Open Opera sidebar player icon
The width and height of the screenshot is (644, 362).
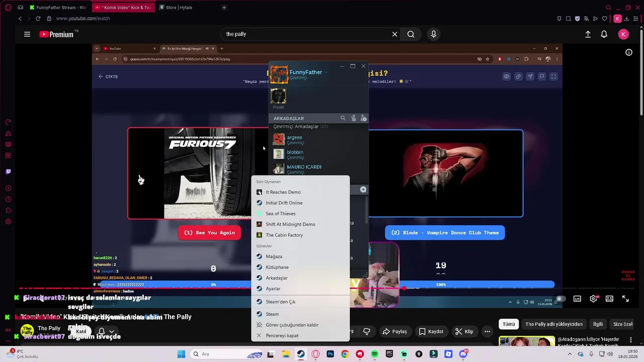8,189
